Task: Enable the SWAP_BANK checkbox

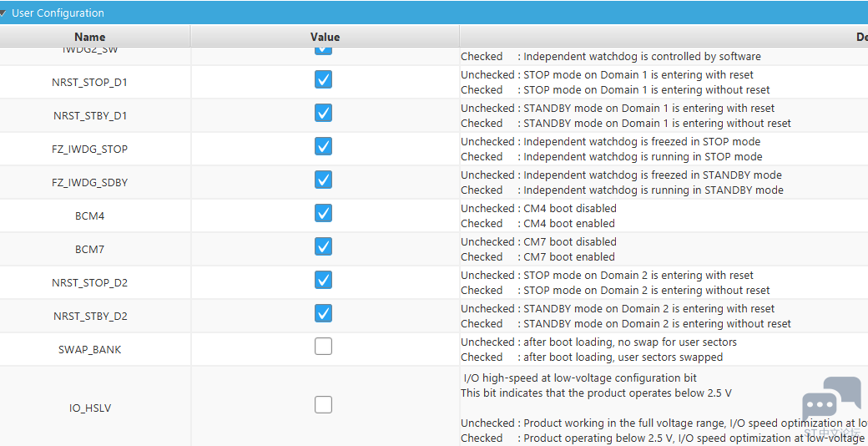Action: tap(323, 347)
